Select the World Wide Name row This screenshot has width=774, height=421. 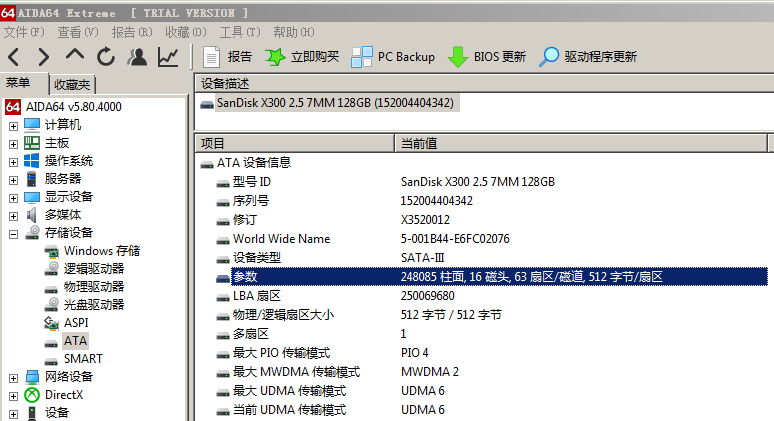(x=492, y=239)
